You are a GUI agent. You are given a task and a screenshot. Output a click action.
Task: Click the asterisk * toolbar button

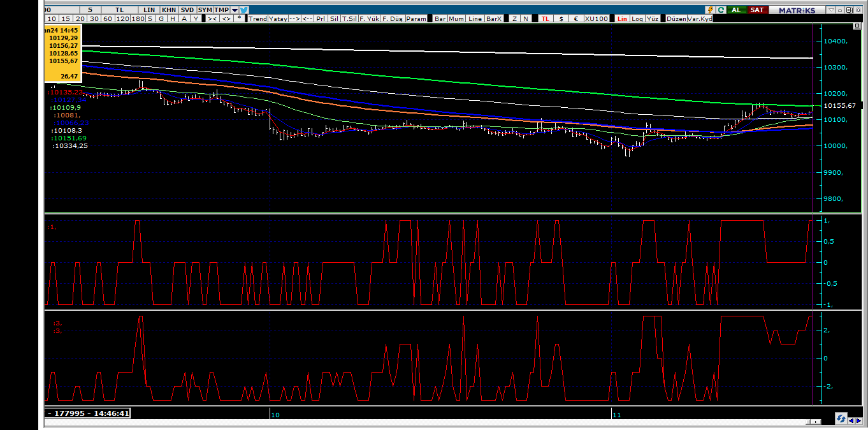tap(239, 19)
